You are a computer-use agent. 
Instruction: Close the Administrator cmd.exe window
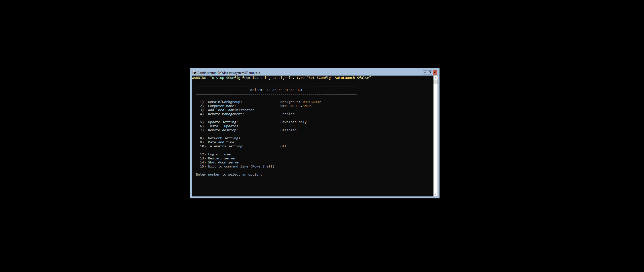coord(435,73)
